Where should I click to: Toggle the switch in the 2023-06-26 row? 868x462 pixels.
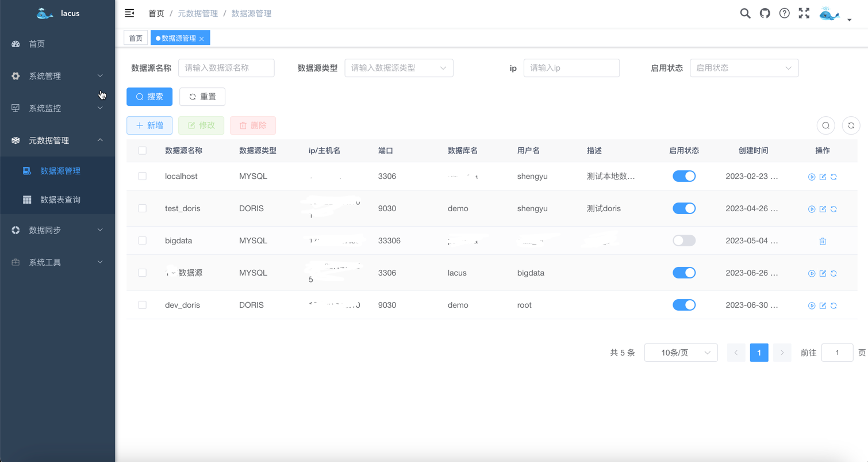(x=684, y=273)
